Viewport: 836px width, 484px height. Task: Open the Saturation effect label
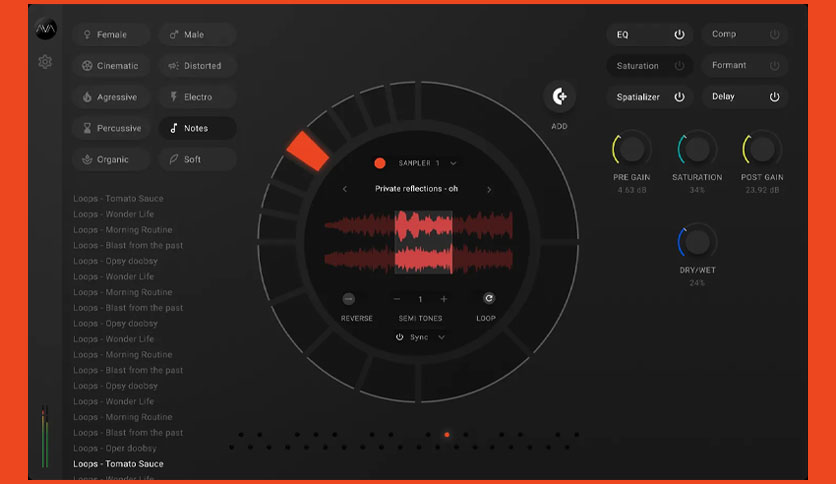pyautogui.click(x=638, y=66)
